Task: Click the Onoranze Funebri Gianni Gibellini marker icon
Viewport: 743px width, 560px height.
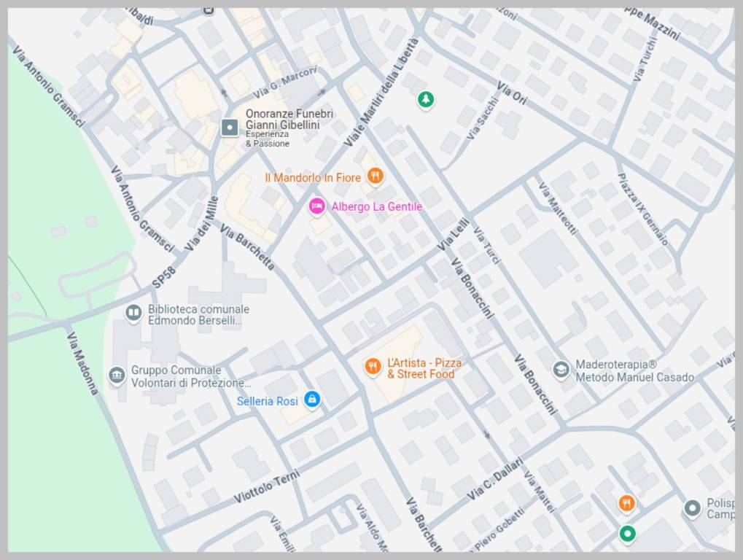Action: pos(230,128)
